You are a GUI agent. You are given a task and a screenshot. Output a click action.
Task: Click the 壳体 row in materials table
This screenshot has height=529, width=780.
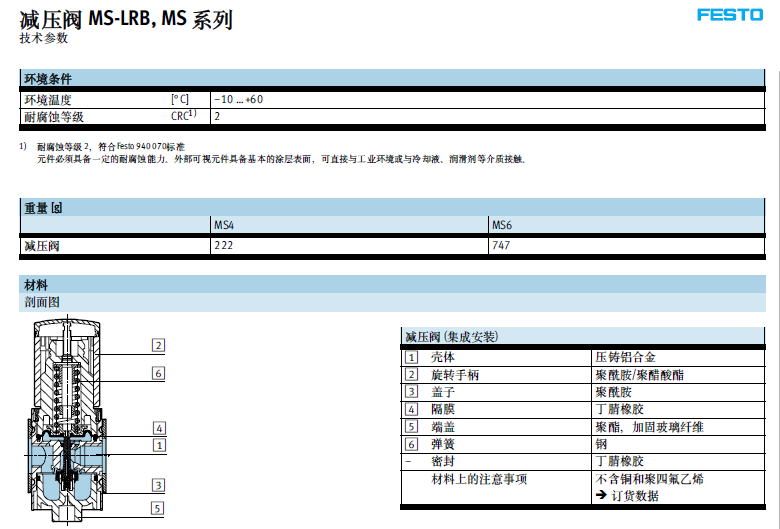pos(583,357)
